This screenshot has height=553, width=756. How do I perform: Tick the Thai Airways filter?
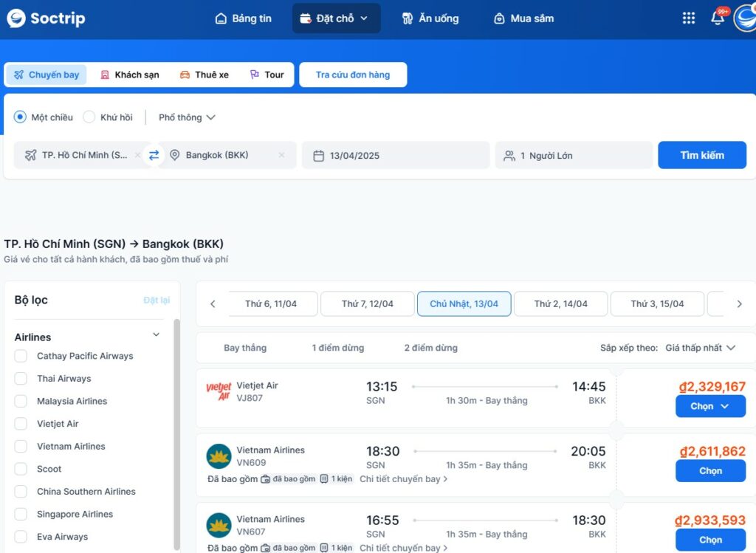click(21, 379)
